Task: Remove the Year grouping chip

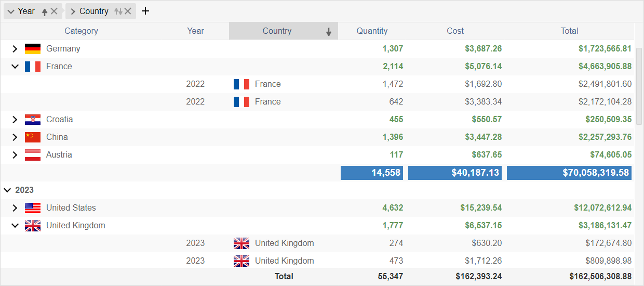Action: click(x=54, y=11)
